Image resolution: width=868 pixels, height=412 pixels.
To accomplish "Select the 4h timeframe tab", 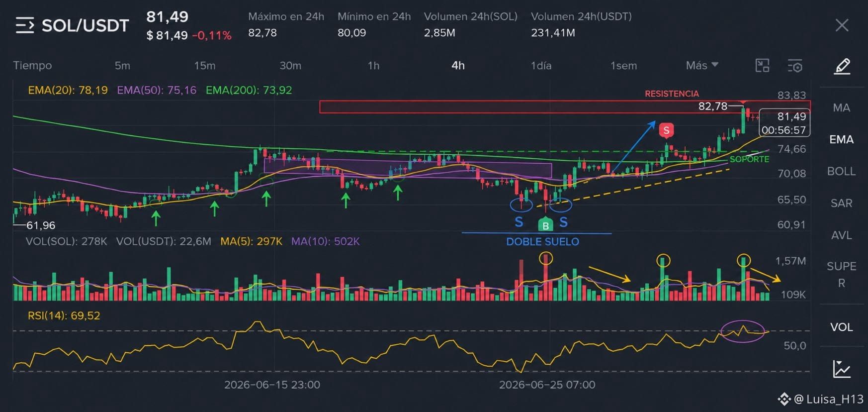I will [458, 66].
